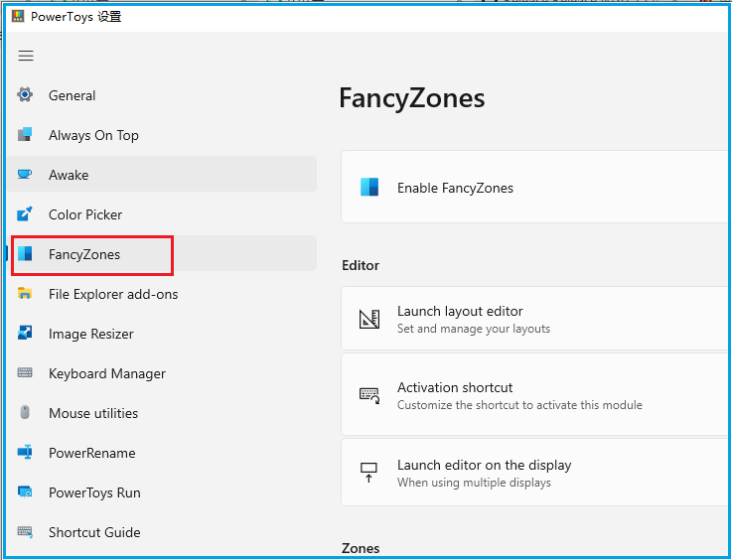
Task: Click the Image Resizer icon
Action: [25, 334]
